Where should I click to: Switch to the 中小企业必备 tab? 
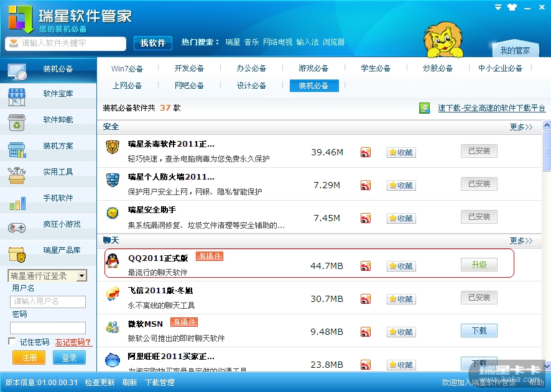[x=500, y=68]
